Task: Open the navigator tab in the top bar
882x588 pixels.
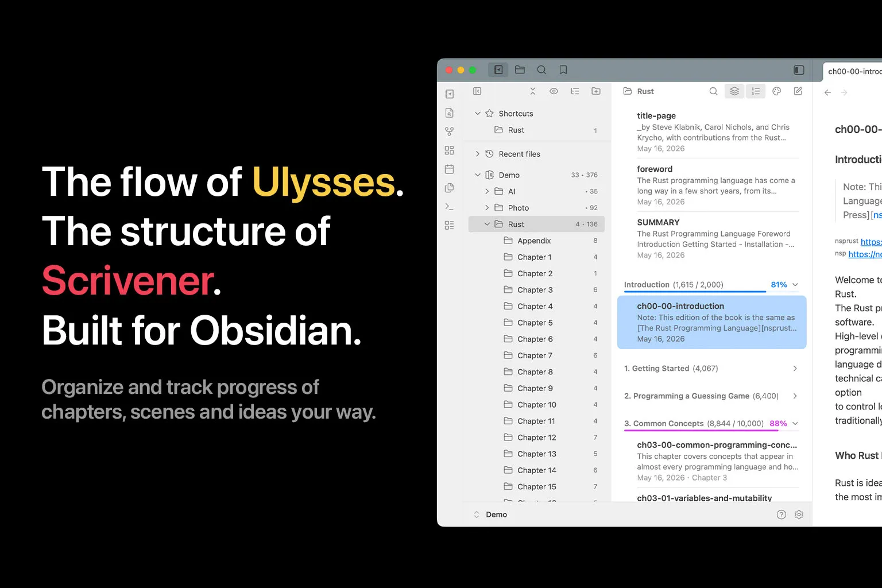Action: click(x=498, y=70)
